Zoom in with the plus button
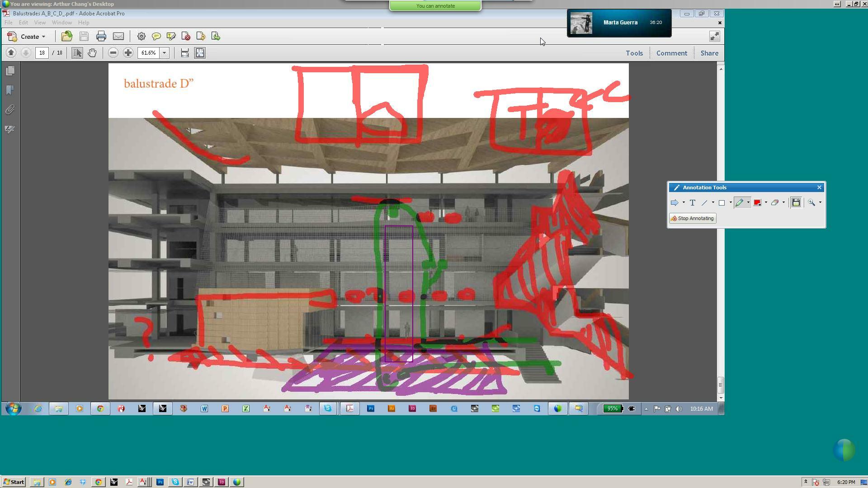Screen dimensions: 868x488 pyautogui.click(x=128, y=53)
